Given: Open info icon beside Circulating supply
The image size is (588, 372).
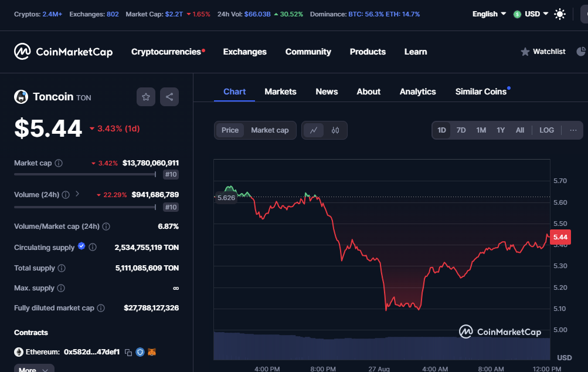Looking at the screenshot, I should click(x=93, y=248).
